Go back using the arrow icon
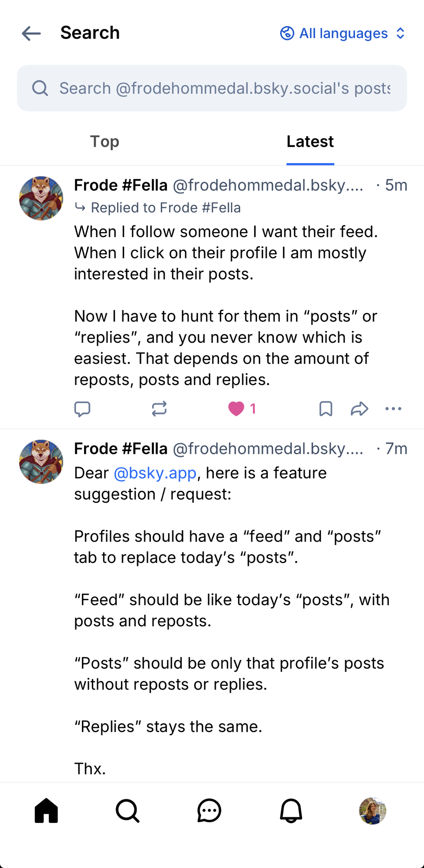Screen dimensions: 424x868 point(31,33)
